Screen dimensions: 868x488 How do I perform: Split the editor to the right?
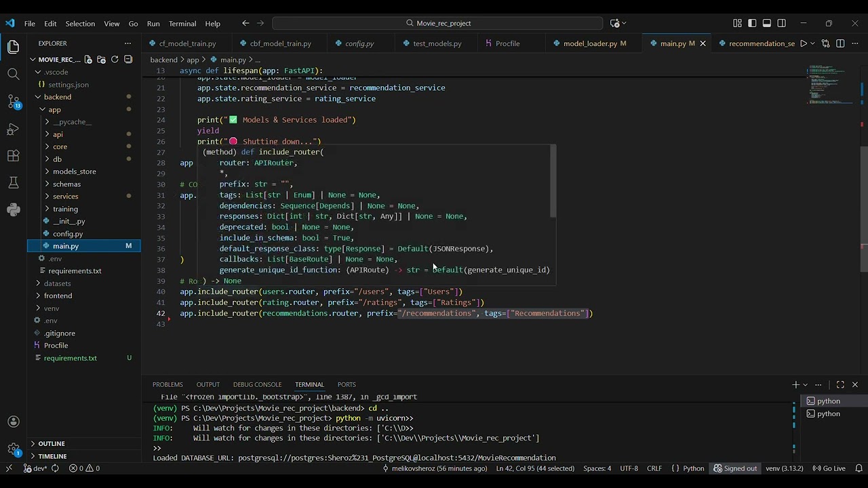click(840, 43)
